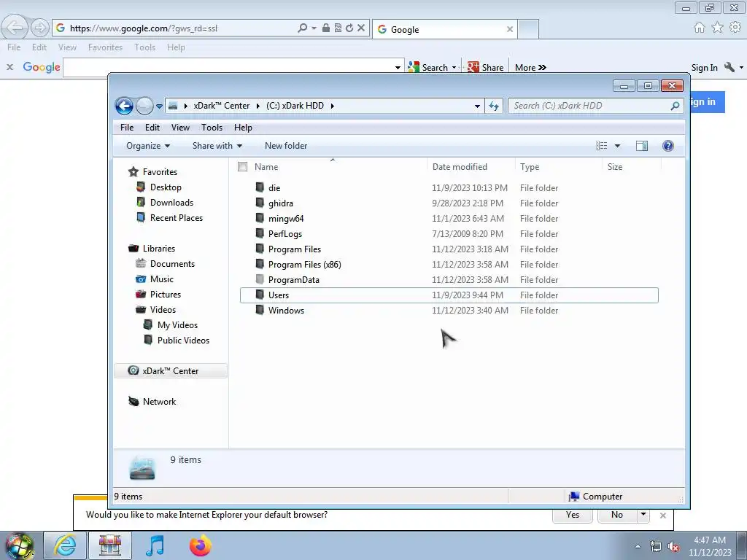
Task: Go back in Explorer window
Action: 124,106
